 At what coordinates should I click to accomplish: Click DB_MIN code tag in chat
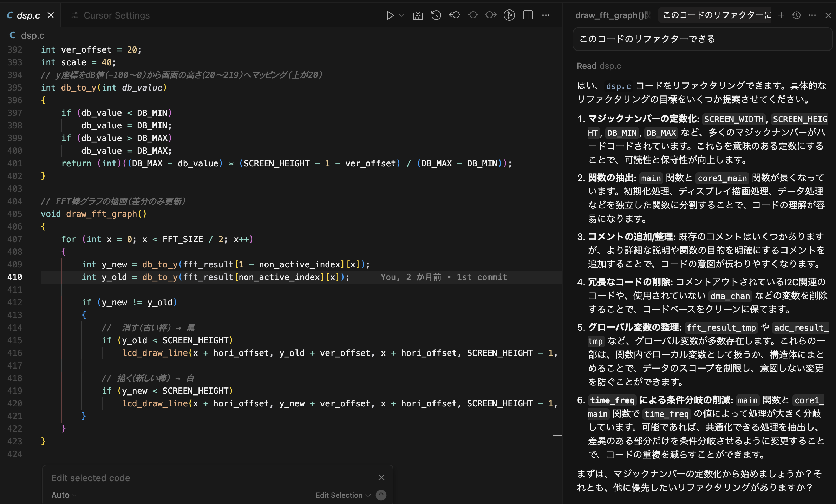pos(622,133)
